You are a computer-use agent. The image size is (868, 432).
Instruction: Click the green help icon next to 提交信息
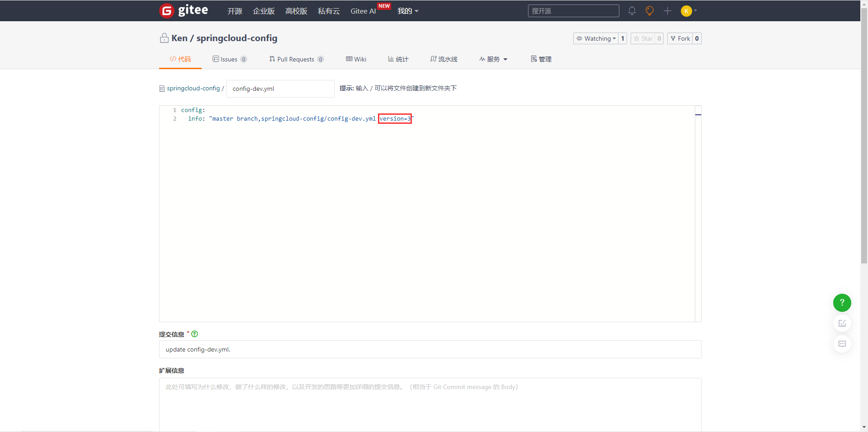[x=194, y=334]
